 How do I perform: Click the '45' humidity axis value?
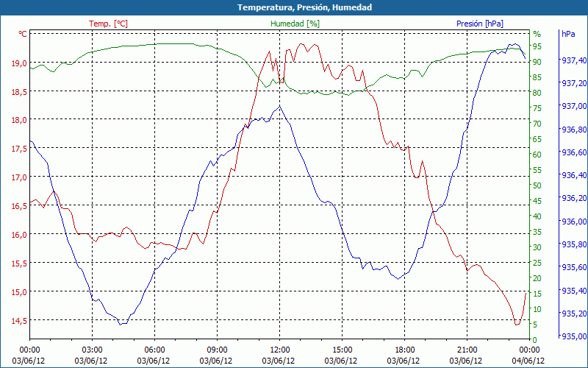tap(537, 201)
